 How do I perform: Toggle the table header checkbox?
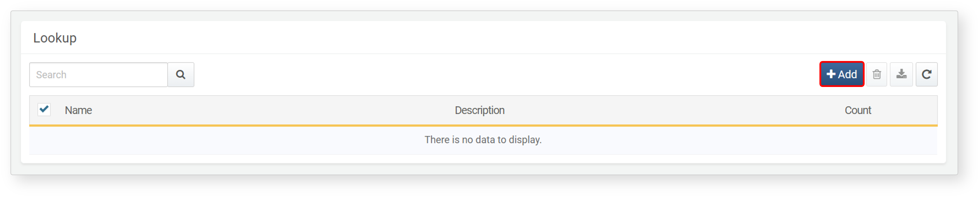coord(44,109)
